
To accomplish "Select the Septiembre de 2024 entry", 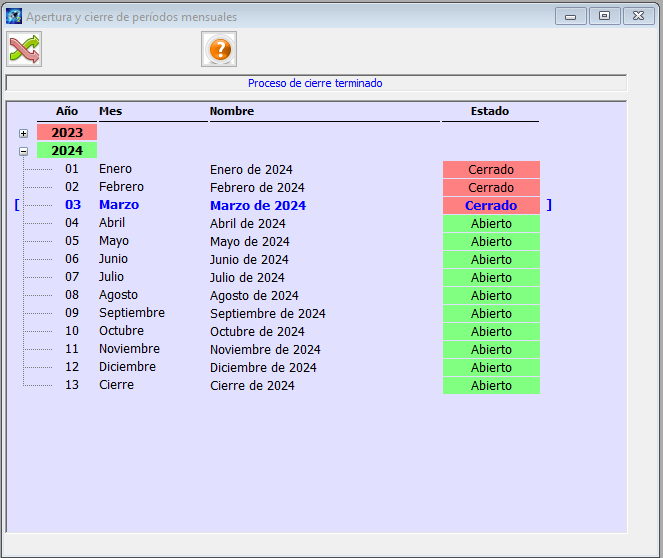I will click(x=267, y=314).
